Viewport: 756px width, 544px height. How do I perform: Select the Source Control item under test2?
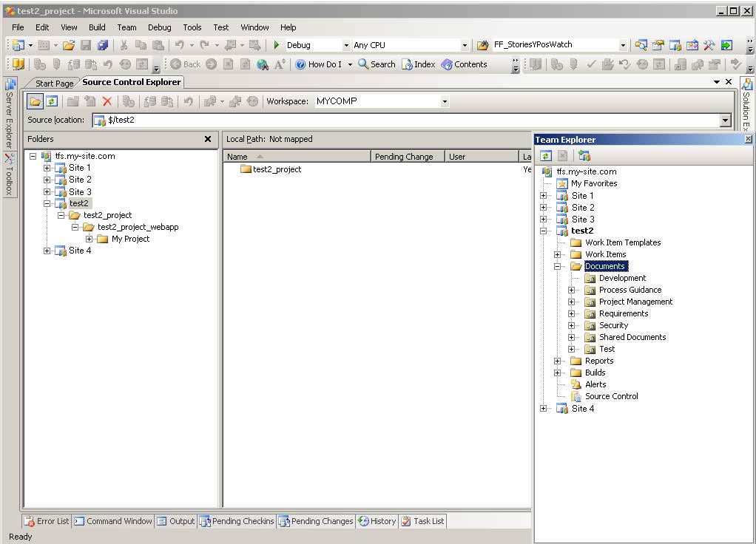click(610, 396)
